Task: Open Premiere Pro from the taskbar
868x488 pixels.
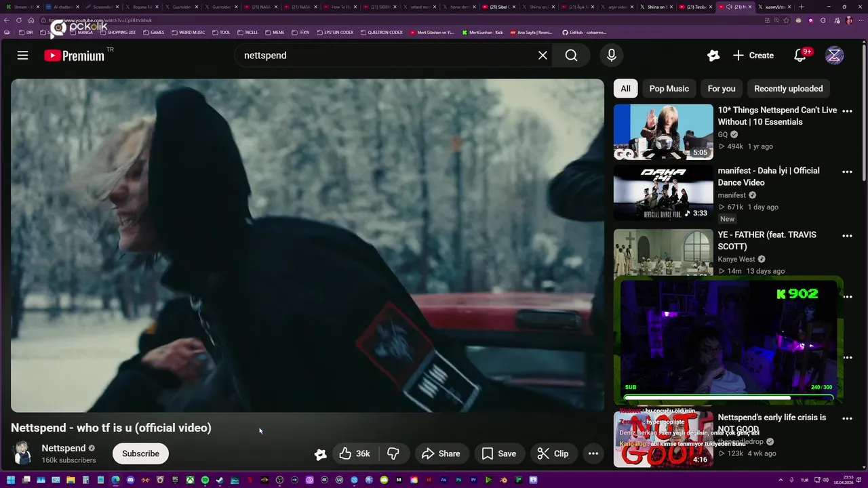Action: click(x=474, y=480)
